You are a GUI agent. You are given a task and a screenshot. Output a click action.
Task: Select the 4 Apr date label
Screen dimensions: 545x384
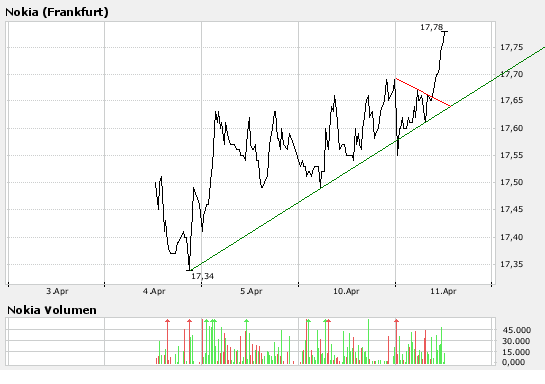coord(154,291)
